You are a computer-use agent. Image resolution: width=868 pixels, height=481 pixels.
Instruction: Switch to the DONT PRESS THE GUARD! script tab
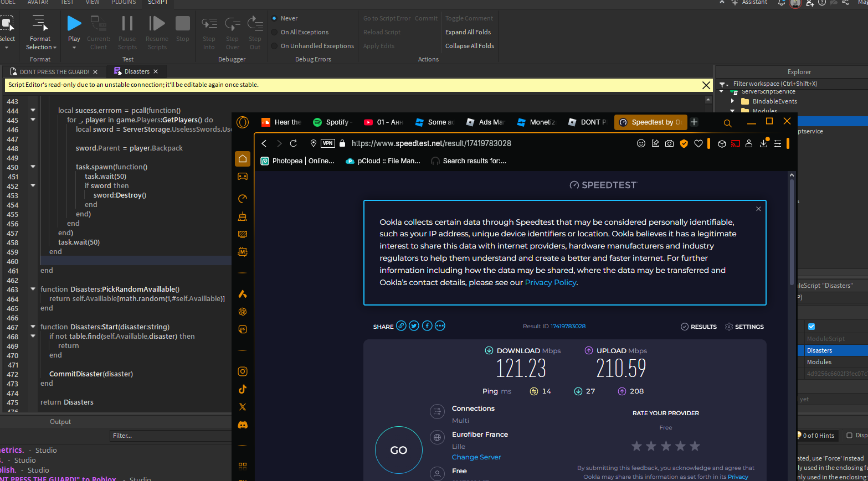pos(54,71)
